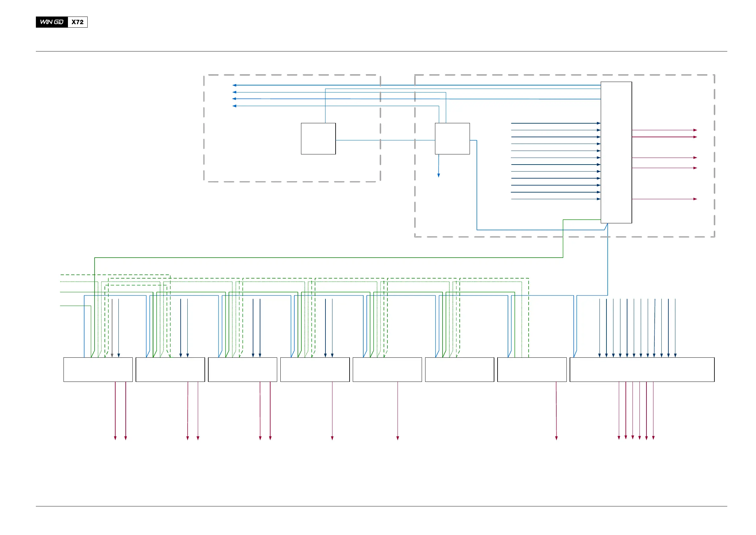756x535 pixels.
Task: Click gray downward arrowhead entering leftmost bottom box
Action: tap(112, 356)
